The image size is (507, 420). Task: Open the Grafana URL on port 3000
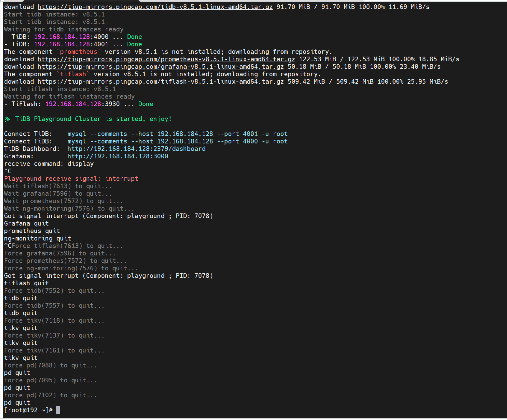tap(118, 156)
